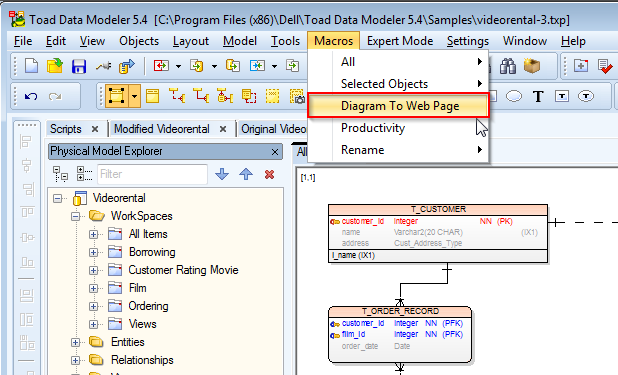This screenshot has height=375, width=618.
Task: Expand the Customer Rating Movie workspace
Action: (x=93, y=271)
